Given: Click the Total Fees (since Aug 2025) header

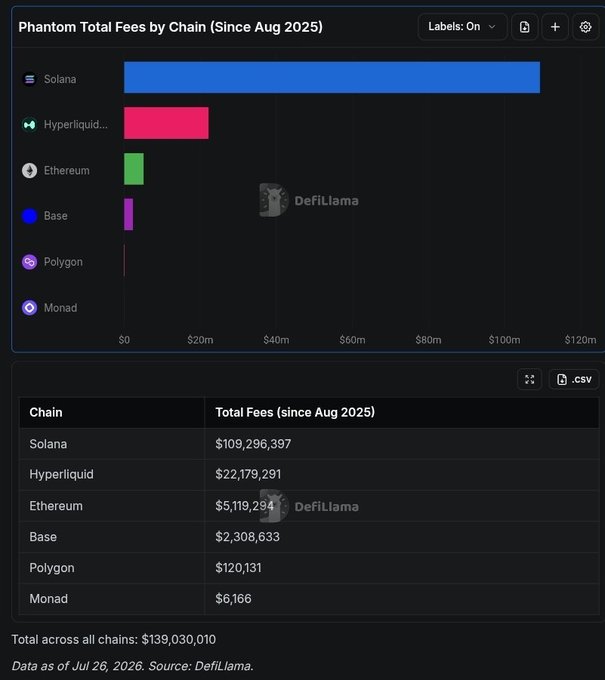Looking at the screenshot, I should (295, 412).
